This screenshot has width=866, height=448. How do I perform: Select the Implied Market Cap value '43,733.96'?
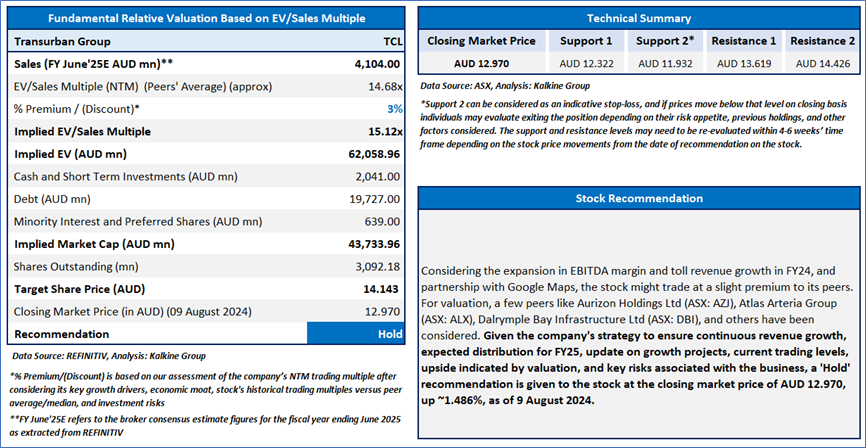tap(375, 244)
